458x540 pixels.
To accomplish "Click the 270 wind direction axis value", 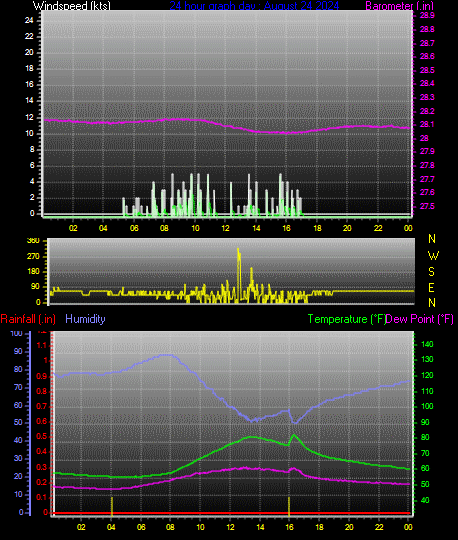I will coord(33,257).
